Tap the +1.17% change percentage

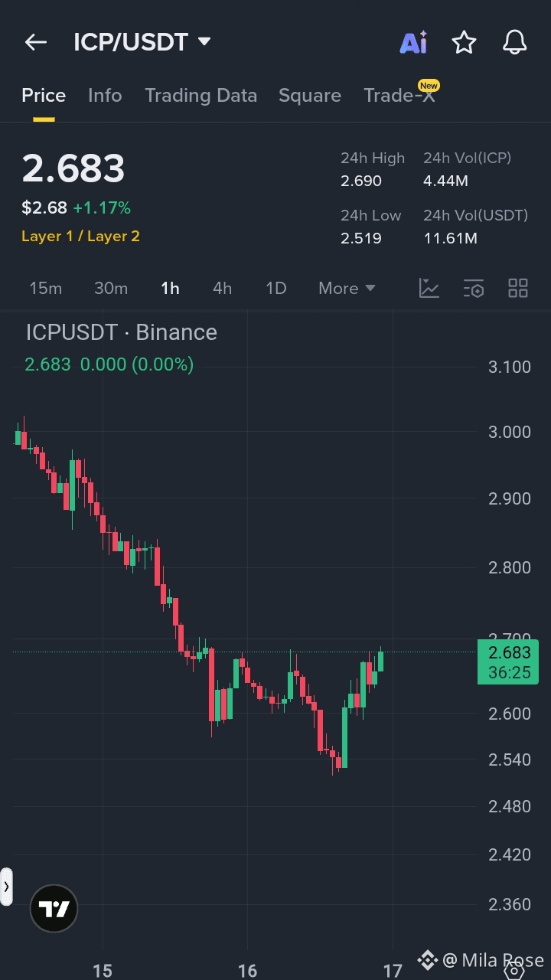[x=102, y=207]
